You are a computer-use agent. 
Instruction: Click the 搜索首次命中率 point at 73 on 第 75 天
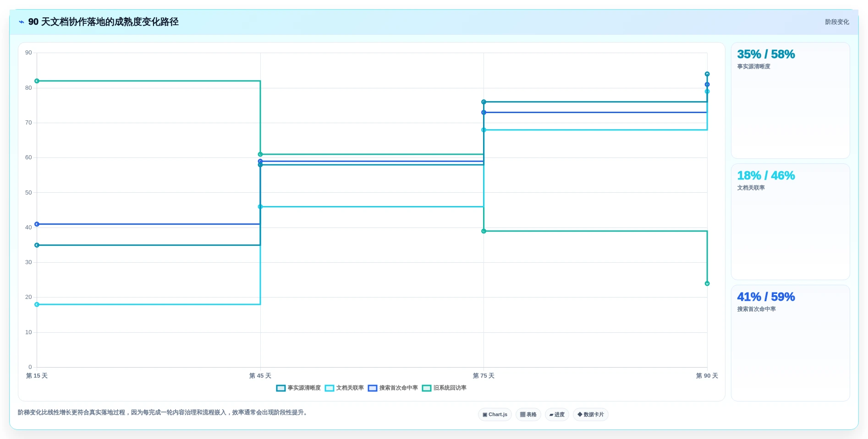tap(483, 113)
